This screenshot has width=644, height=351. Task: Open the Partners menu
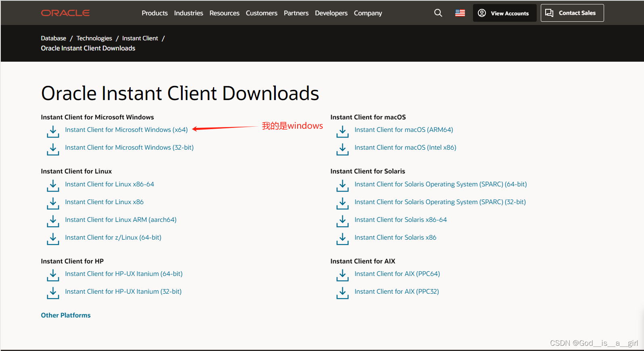pos(296,13)
